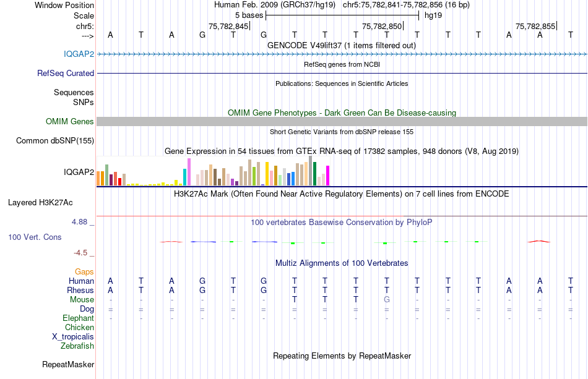Click the 75,782,845 ruler position label
The width and height of the screenshot is (588, 379).
[228, 26]
